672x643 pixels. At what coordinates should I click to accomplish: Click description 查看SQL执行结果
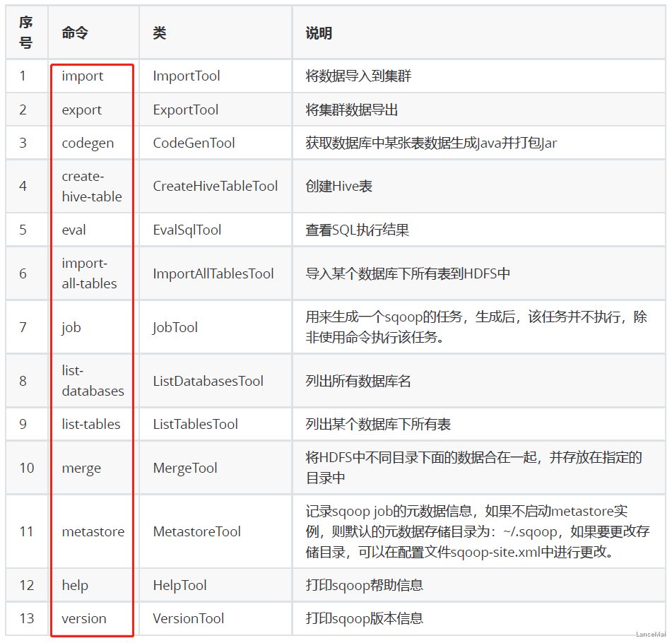tap(357, 230)
